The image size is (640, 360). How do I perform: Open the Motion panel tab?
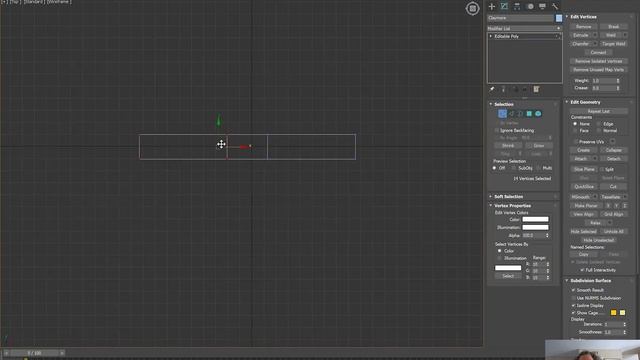pyautogui.click(x=530, y=7)
